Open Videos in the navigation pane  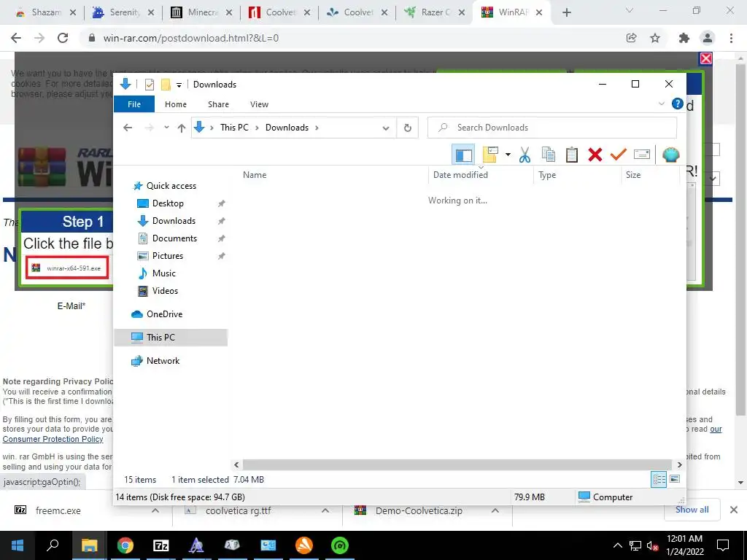pyautogui.click(x=165, y=291)
